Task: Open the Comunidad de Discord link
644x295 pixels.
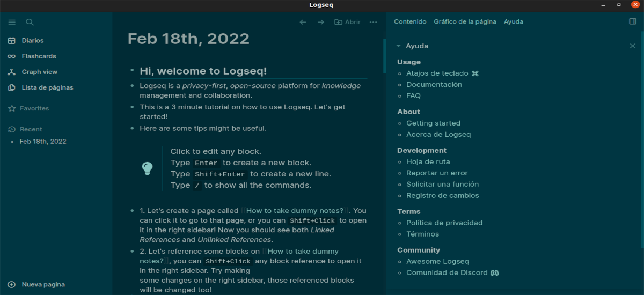Action: [x=447, y=273]
